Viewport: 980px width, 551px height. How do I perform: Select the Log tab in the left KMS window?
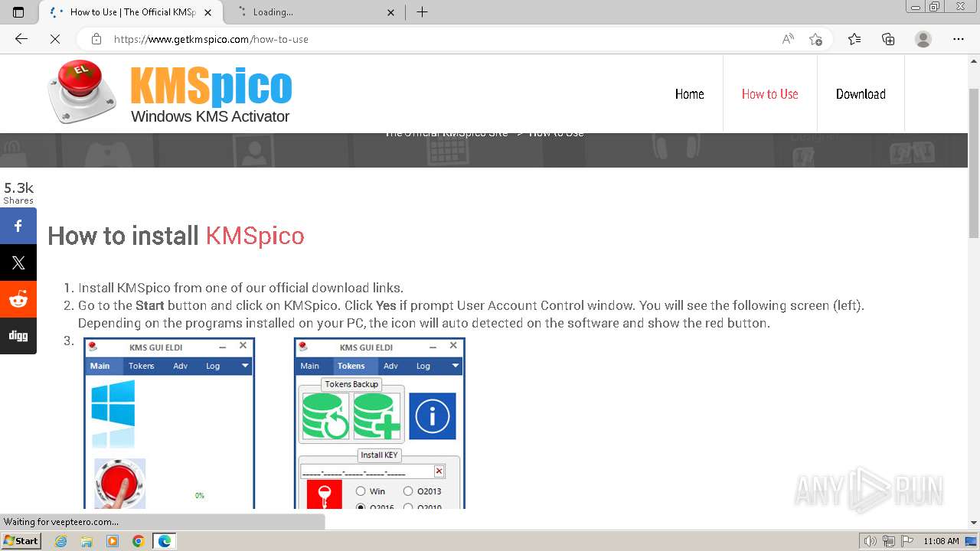(213, 366)
